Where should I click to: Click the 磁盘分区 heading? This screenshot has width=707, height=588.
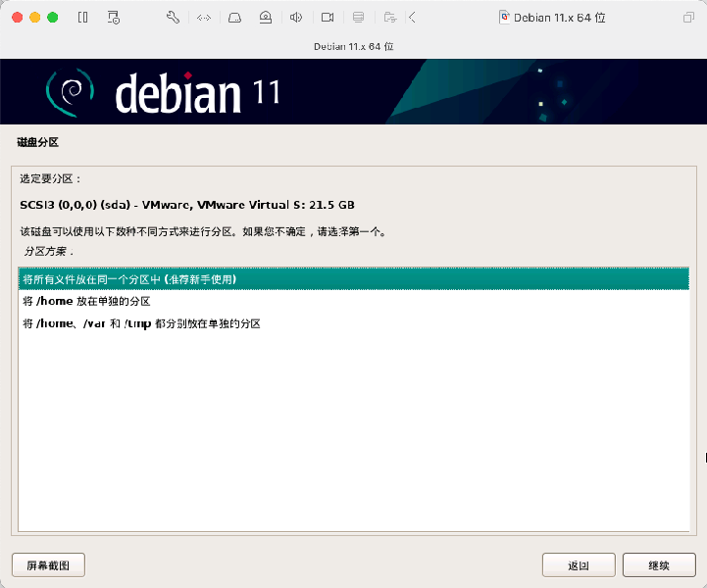[38, 142]
